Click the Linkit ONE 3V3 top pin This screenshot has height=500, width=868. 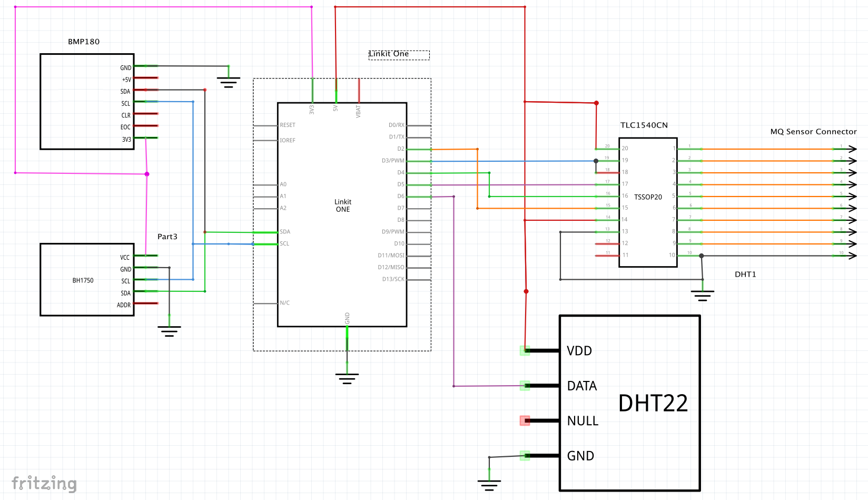tap(312, 91)
